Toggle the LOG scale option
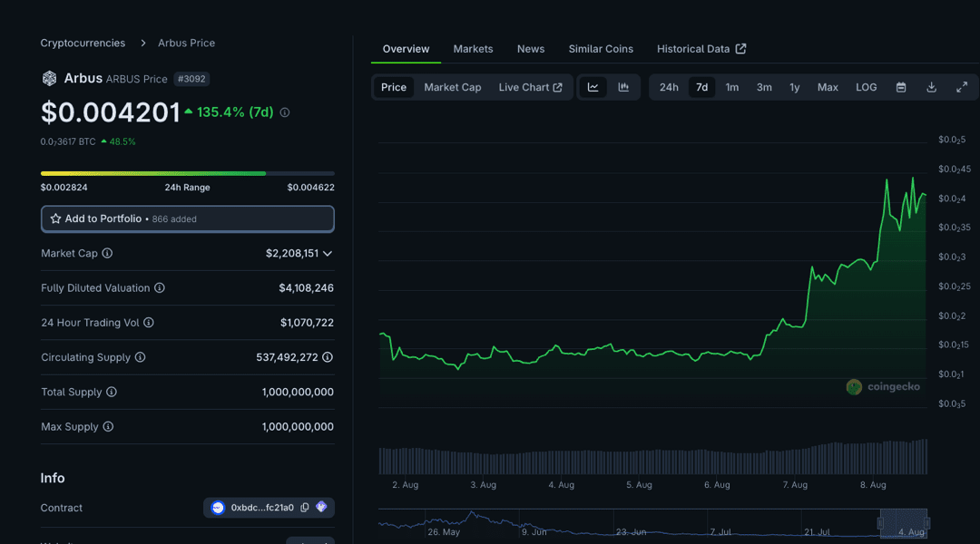The width and height of the screenshot is (980, 544). [866, 87]
